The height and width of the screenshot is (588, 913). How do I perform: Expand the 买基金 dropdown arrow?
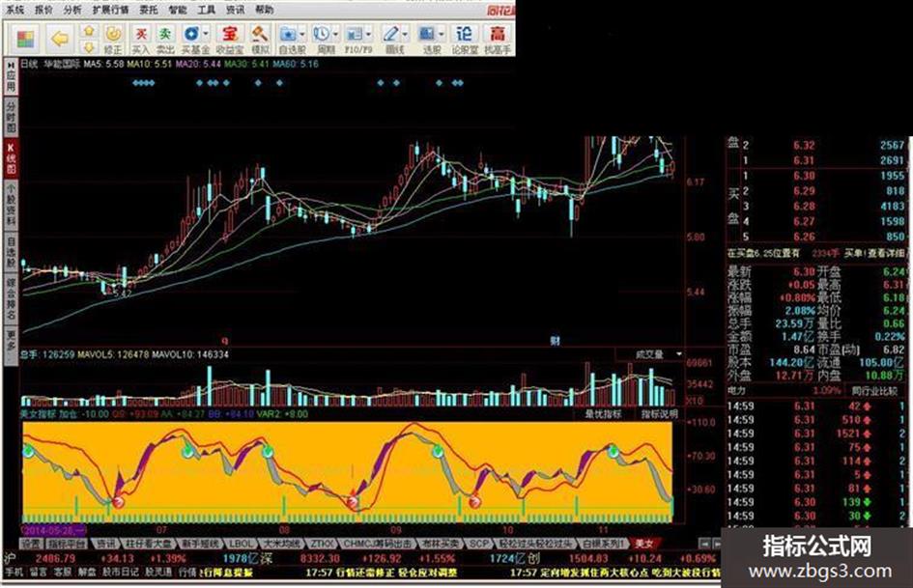click(x=206, y=35)
